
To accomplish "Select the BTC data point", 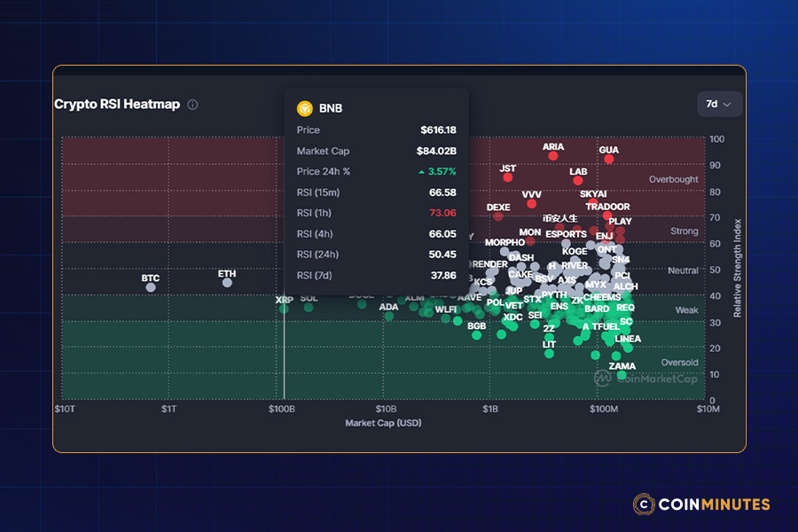I will click(151, 287).
